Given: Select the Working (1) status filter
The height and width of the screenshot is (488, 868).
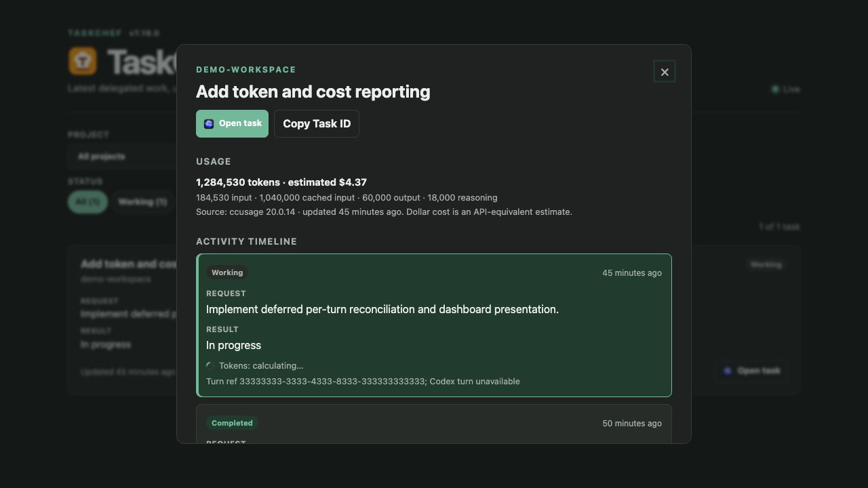Looking at the screenshot, I should pos(142,202).
